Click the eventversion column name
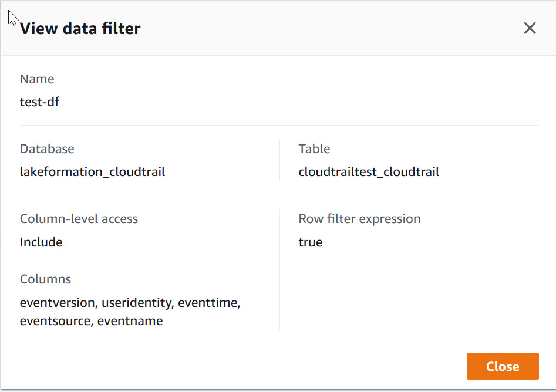 [x=57, y=303]
